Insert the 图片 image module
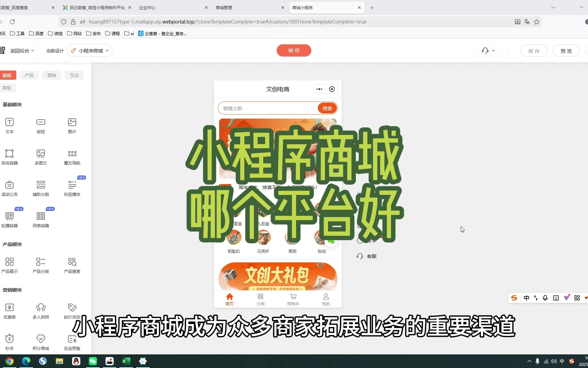588x368 pixels. click(x=72, y=126)
